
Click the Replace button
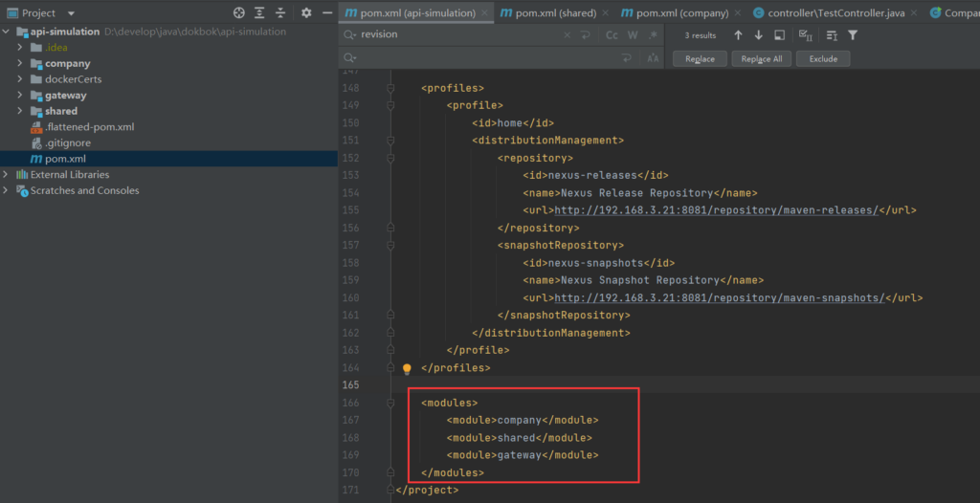pos(700,58)
